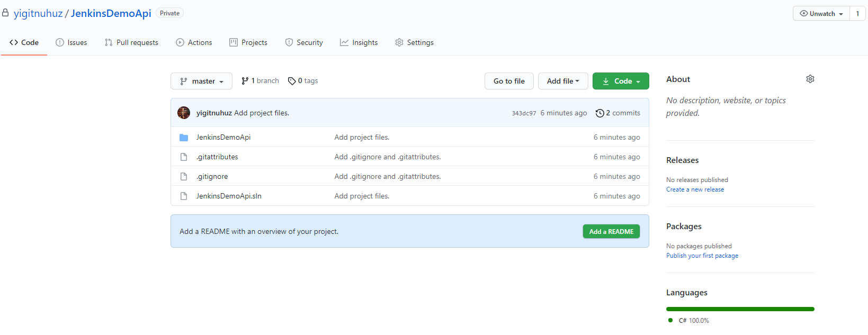Open .gitattributes row commit message
This screenshot has width=868, height=335.
pos(388,157)
